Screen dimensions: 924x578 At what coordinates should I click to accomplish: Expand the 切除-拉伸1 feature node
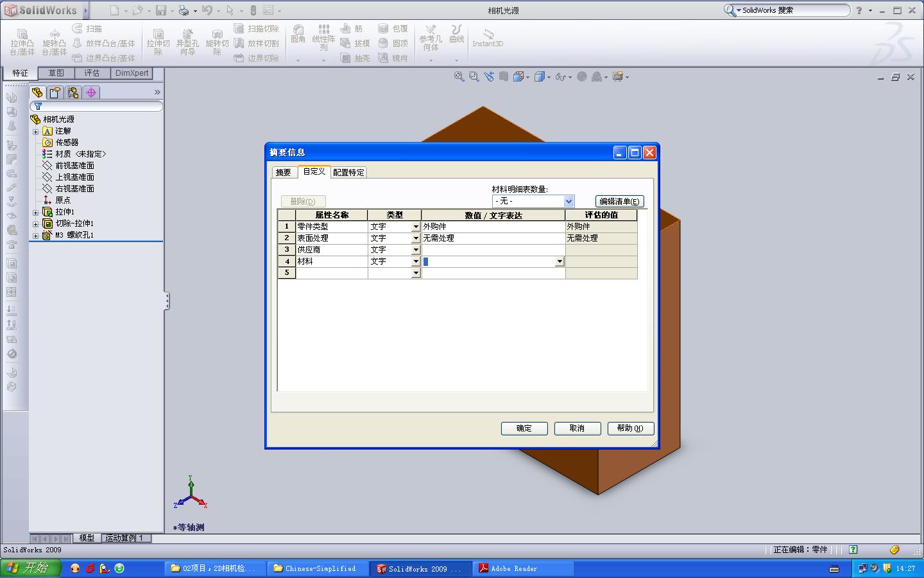tap(36, 223)
